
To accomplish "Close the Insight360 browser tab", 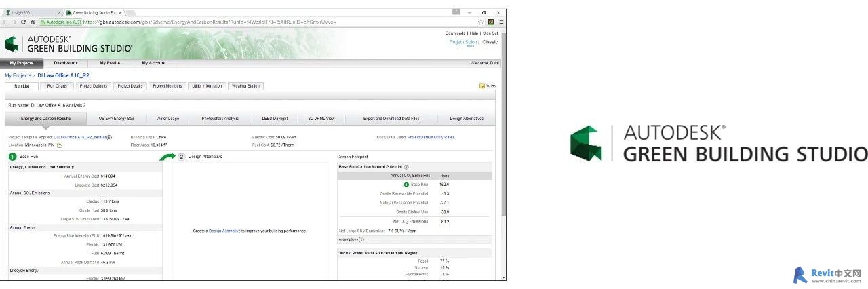I will [x=59, y=12].
